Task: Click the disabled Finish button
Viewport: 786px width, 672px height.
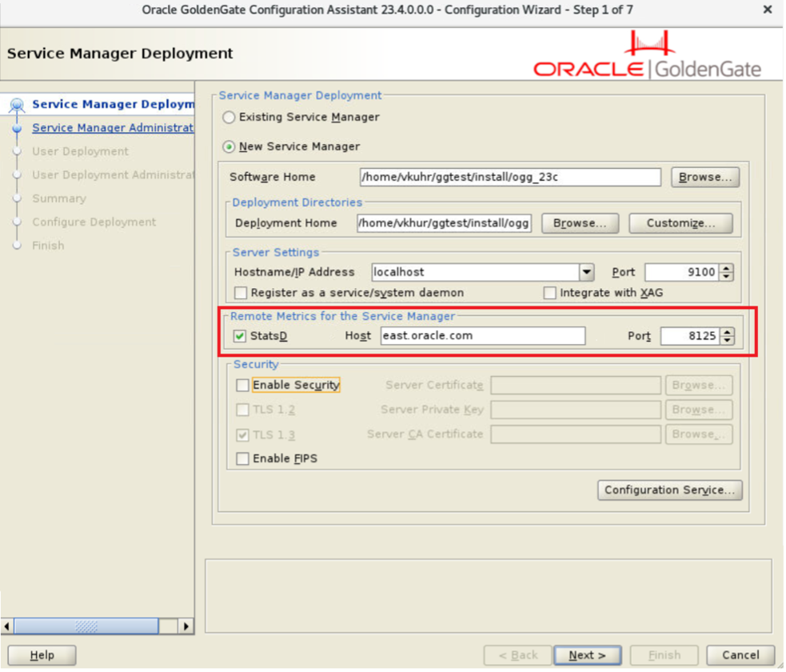Action: click(664, 656)
